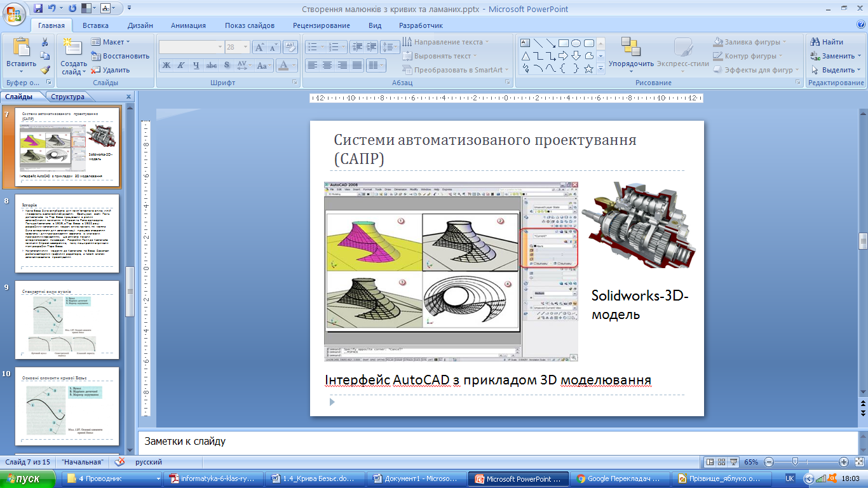The image size is (868, 488).
Task: Zoom out with the minus button
Action: pos(769,462)
